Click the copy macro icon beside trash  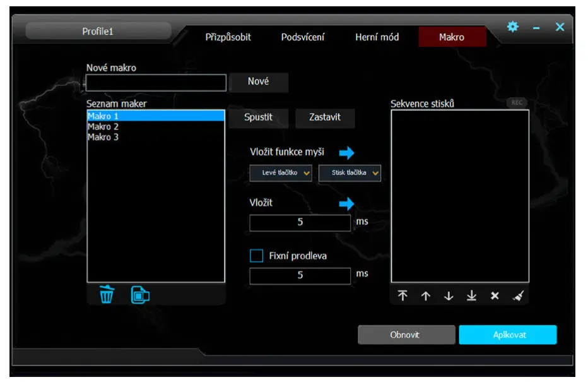pyautogui.click(x=140, y=295)
